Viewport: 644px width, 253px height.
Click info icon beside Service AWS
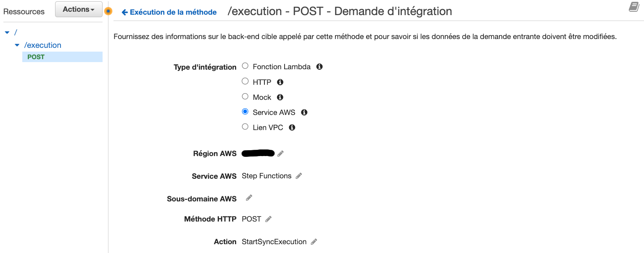point(304,112)
